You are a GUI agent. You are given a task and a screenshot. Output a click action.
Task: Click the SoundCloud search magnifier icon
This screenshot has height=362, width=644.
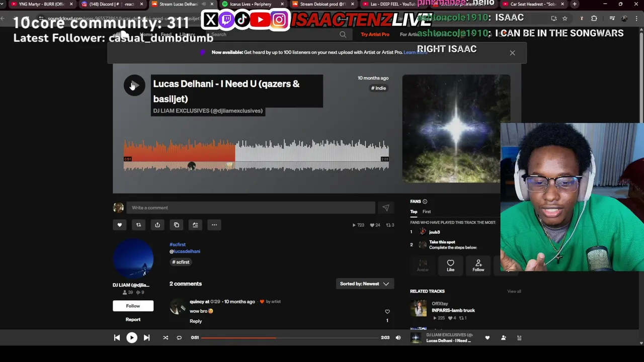pyautogui.click(x=343, y=35)
